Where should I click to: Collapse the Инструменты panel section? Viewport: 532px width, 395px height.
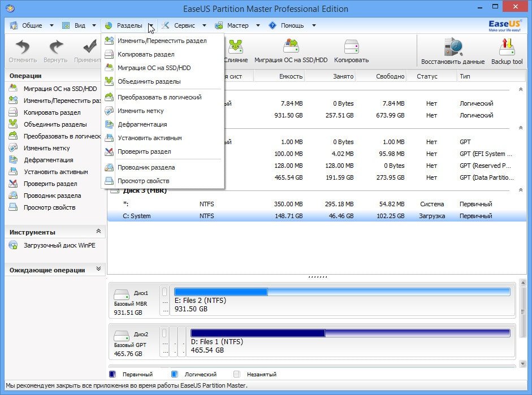pyautogui.click(x=98, y=232)
